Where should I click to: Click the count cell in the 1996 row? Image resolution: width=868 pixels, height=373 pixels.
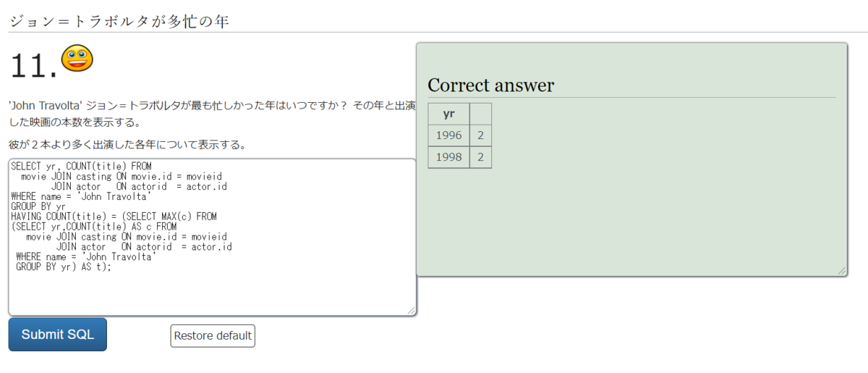click(480, 135)
